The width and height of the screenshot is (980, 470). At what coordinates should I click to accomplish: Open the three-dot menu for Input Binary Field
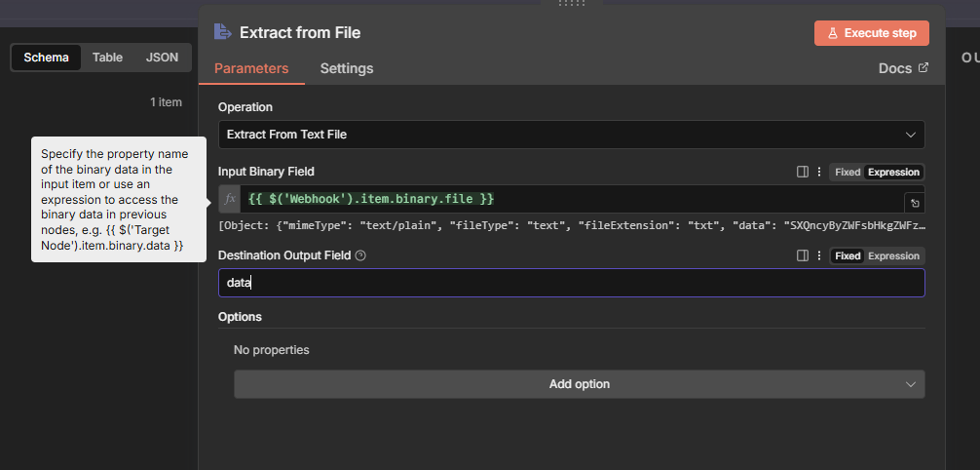tap(819, 172)
